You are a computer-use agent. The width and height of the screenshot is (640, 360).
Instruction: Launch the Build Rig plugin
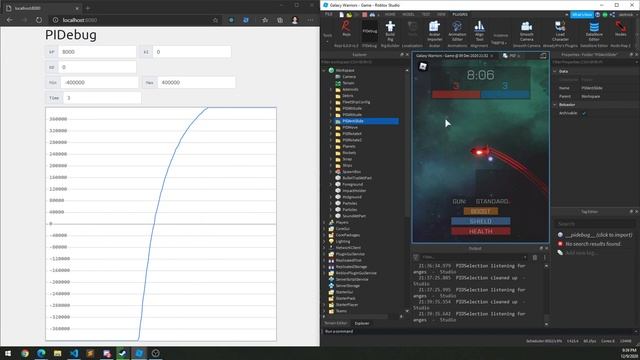(x=390, y=31)
